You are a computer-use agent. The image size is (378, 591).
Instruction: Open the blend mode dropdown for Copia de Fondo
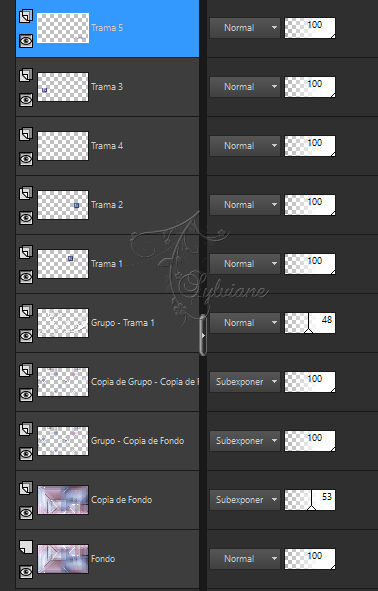[245, 500]
